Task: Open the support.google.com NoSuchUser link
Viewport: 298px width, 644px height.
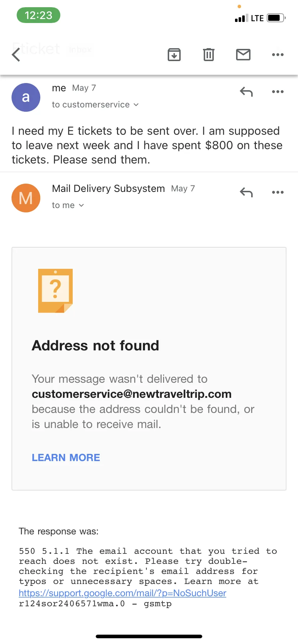Action: 122,593
